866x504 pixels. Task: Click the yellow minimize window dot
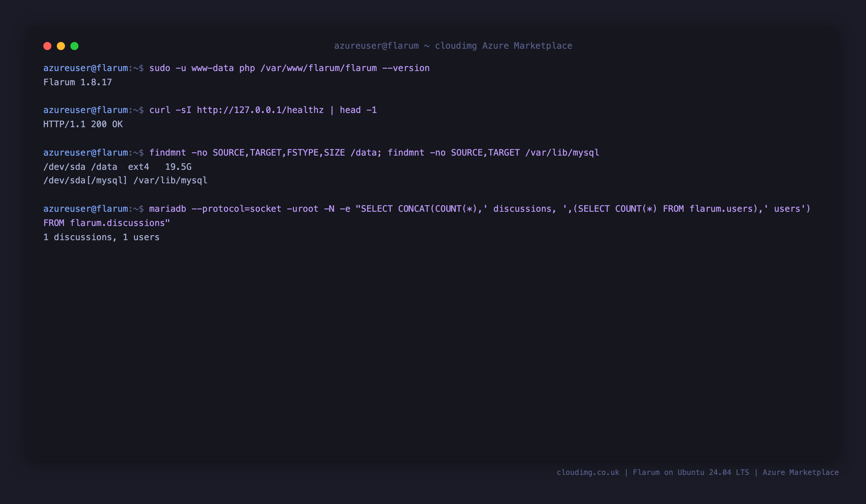click(61, 46)
